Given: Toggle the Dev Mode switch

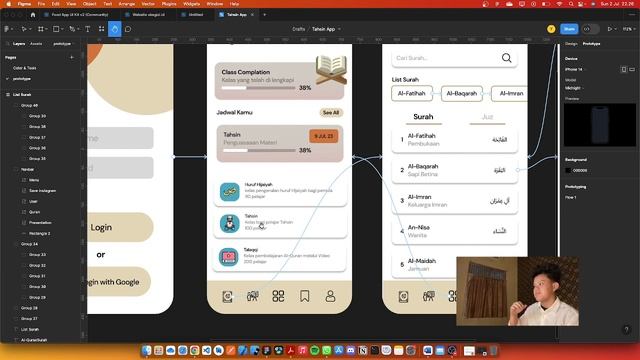Looking at the screenshot, I should pyautogui.click(x=590, y=29).
